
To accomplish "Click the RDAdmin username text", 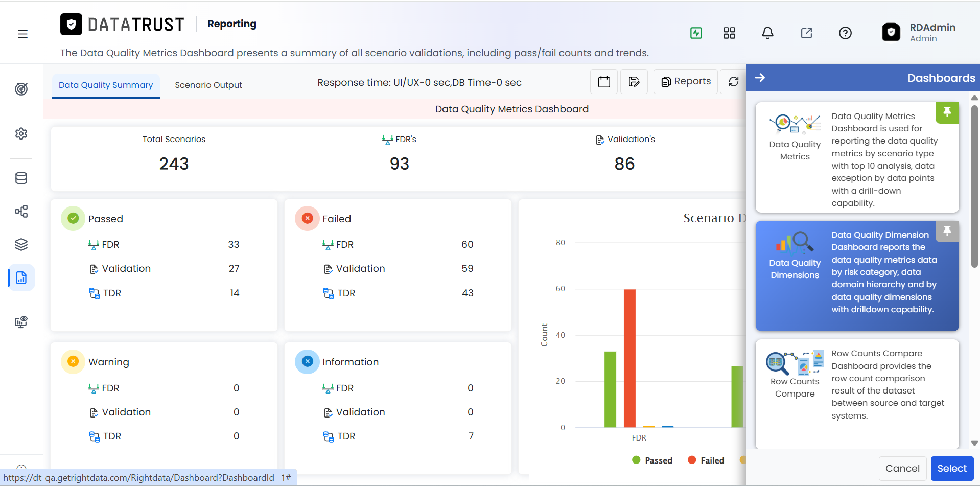I will tap(932, 27).
